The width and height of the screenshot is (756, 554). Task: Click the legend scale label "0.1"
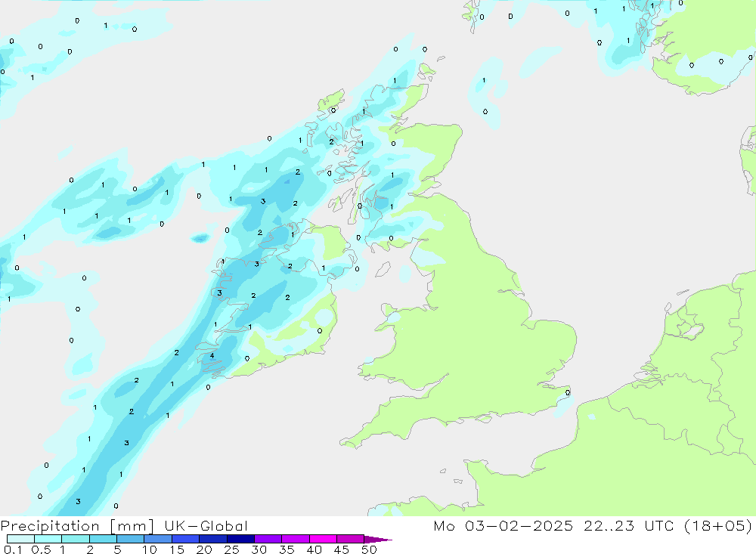[x=13, y=549]
